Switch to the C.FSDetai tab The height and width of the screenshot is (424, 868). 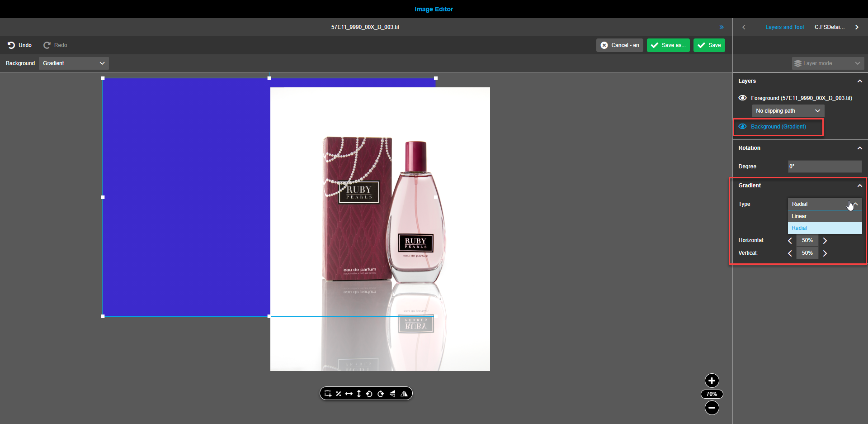pos(830,27)
